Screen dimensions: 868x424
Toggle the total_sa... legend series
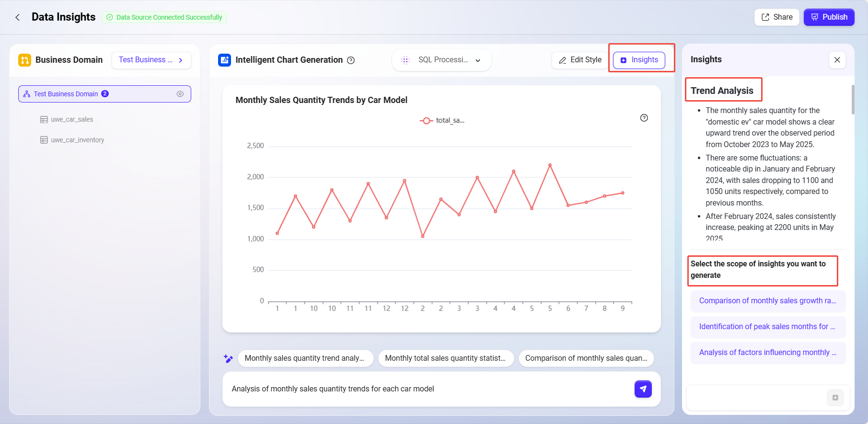441,121
